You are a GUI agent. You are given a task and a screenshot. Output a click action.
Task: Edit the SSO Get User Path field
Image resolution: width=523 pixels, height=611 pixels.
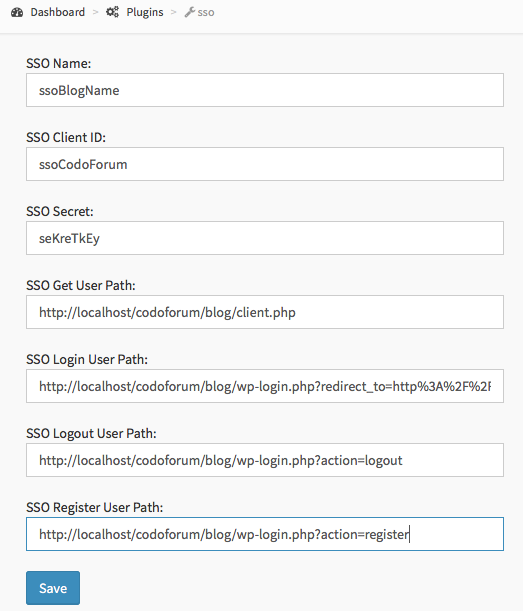(265, 312)
